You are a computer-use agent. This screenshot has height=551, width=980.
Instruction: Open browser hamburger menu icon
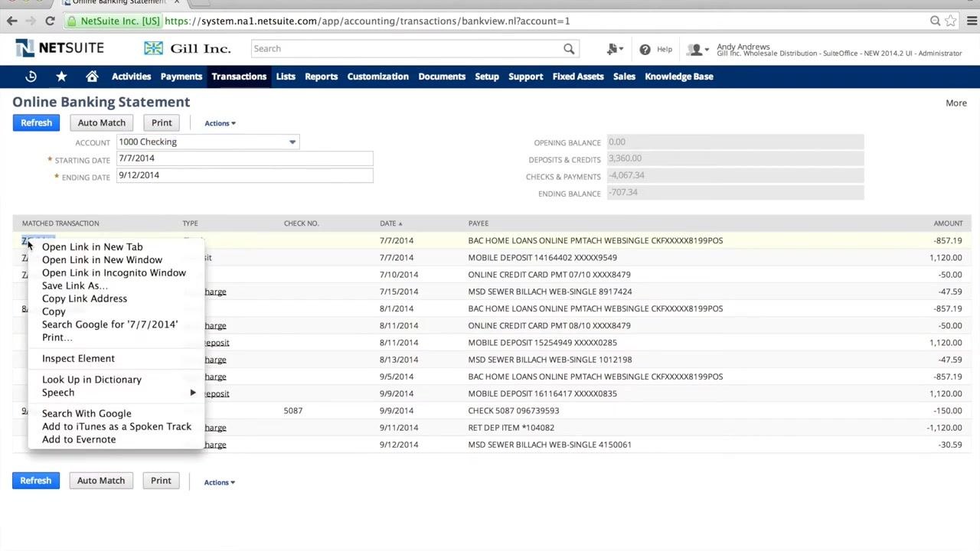[973, 21]
